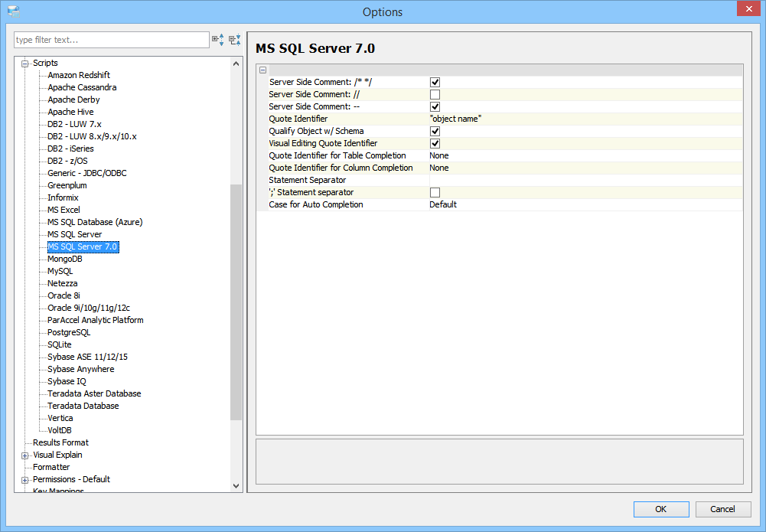The width and height of the screenshot is (766, 532).
Task: Click the collapse all tree nodes icon
Action: 235,40
